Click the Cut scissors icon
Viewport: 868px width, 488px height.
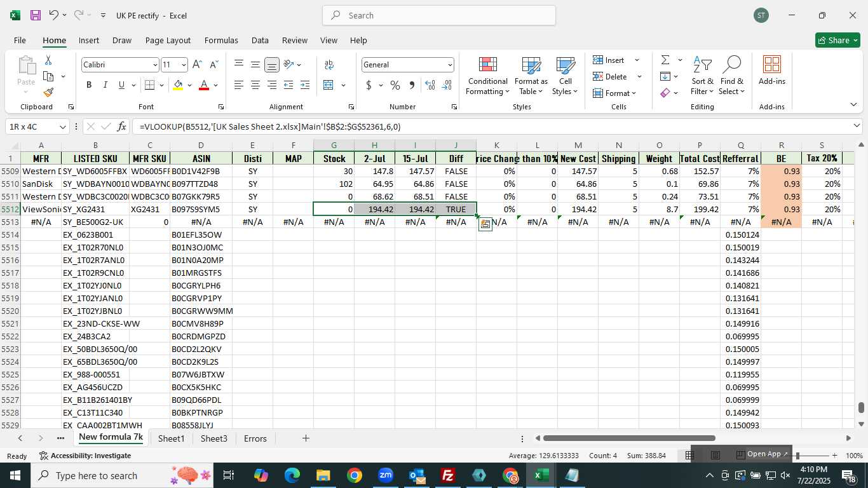[x=48, y=60]
